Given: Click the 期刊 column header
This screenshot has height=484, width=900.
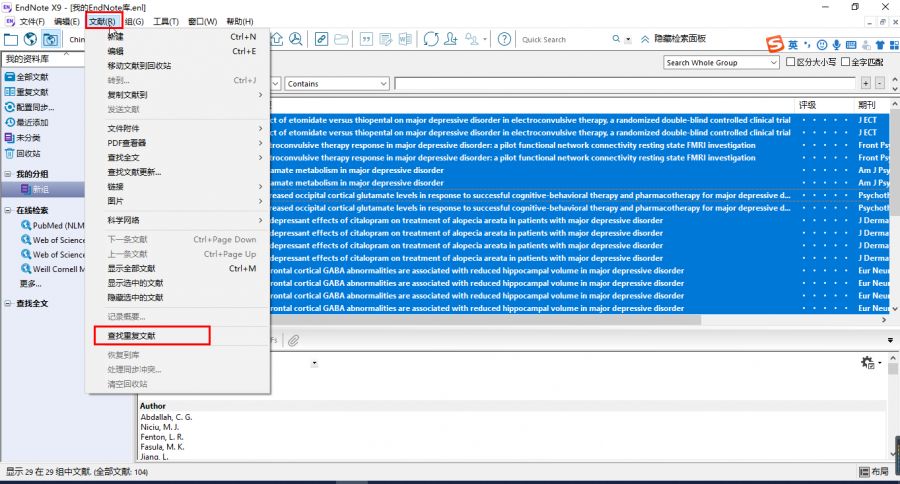Looking at the screenshot, I should point(867,105).
